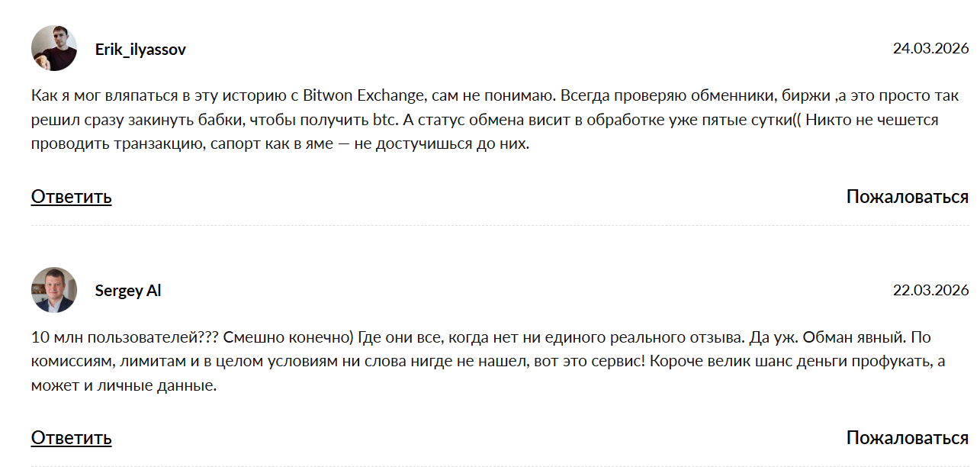Open Sergey Al's profile avatar
980x467 pixels.
[53, 290]
